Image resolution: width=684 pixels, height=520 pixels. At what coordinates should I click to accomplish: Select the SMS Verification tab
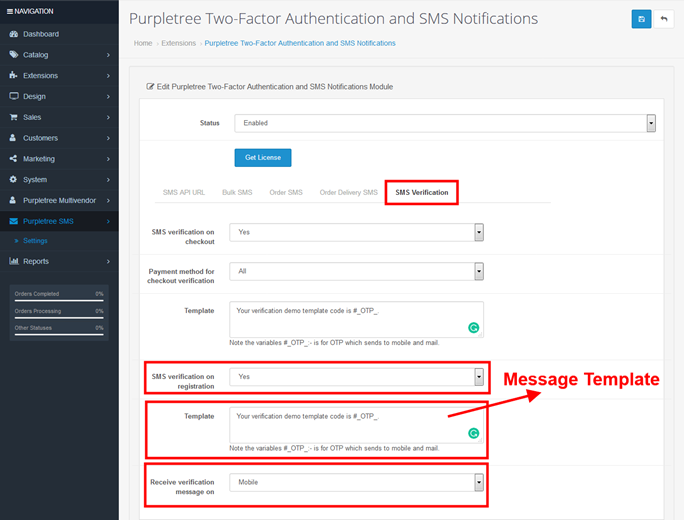pos(421,192)
